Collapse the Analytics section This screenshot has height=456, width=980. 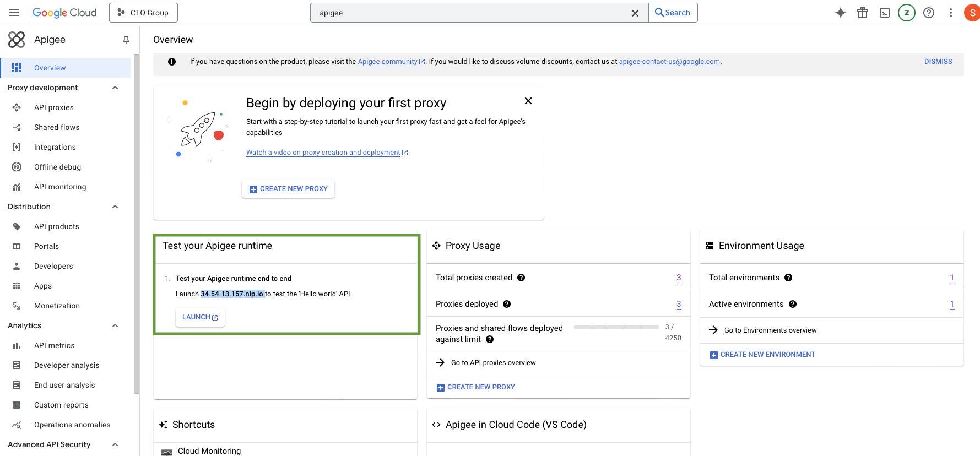[x=115, y=325]
